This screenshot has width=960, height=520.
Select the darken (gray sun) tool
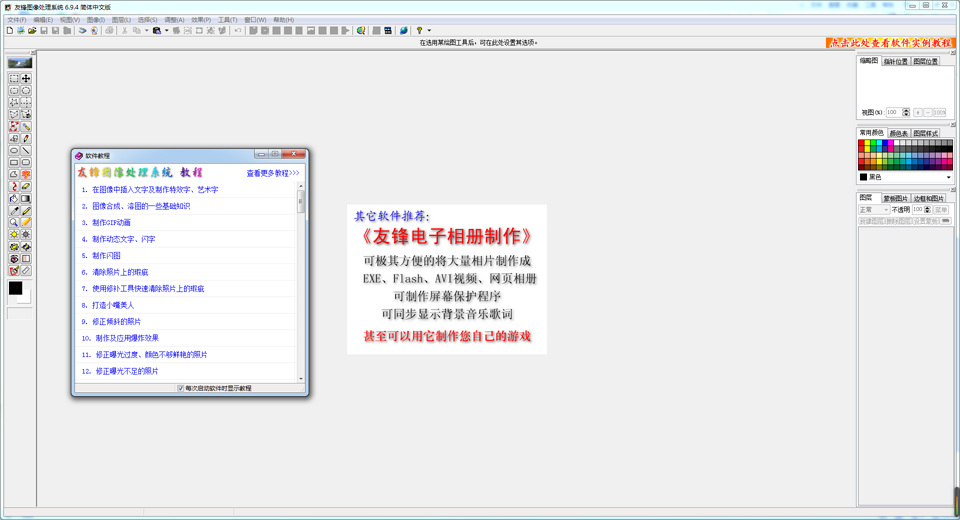pos(26,235)
